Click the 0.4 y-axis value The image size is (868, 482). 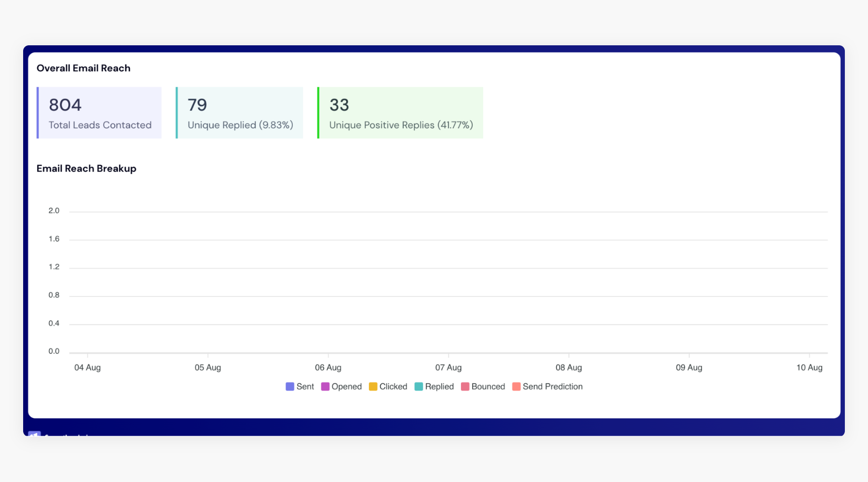pyautogui.click(x=54, y=323)
